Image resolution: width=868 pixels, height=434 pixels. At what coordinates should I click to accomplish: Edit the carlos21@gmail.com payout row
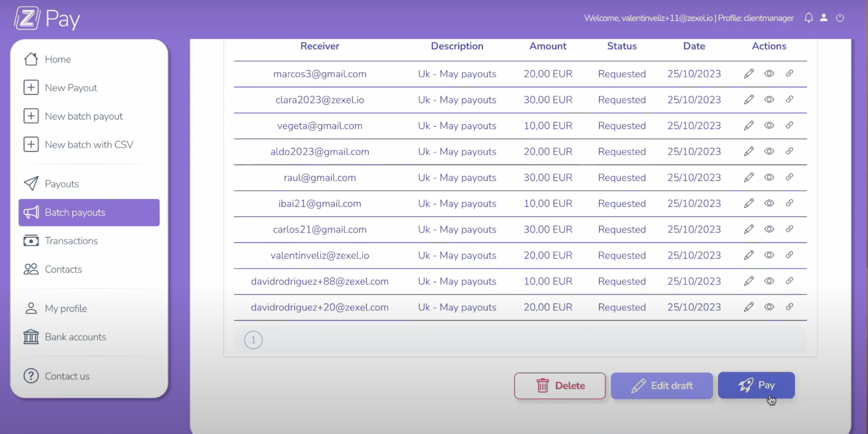pyautogui.click(x=748, y=229)
